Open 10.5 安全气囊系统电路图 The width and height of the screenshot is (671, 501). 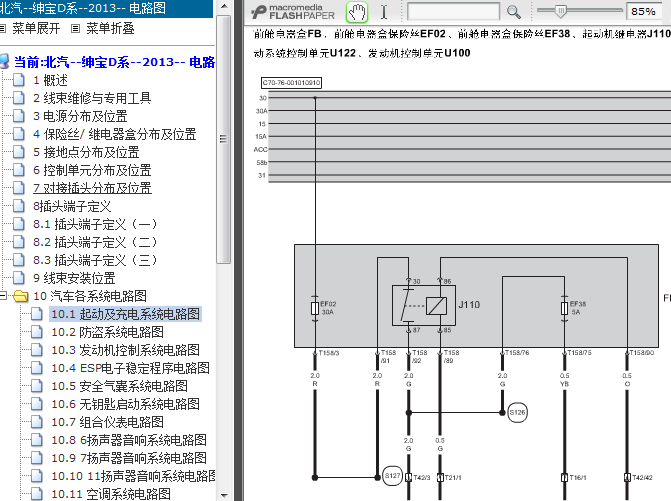click(119, 386)
